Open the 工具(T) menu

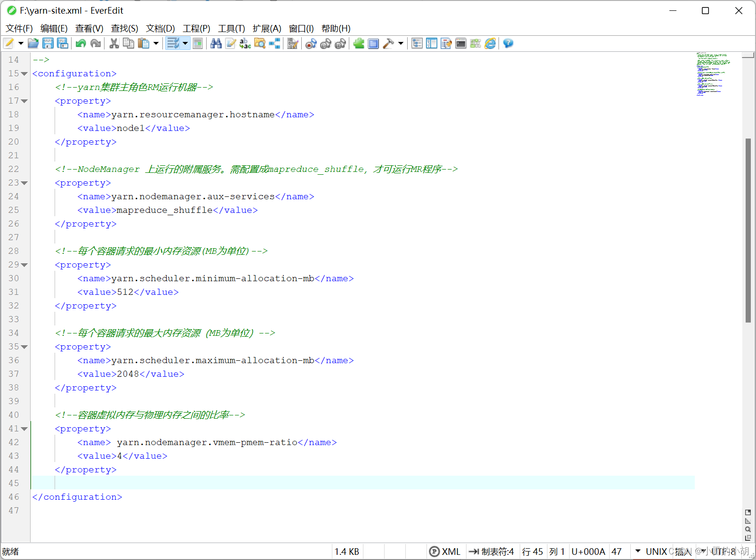tap(232, 28)
